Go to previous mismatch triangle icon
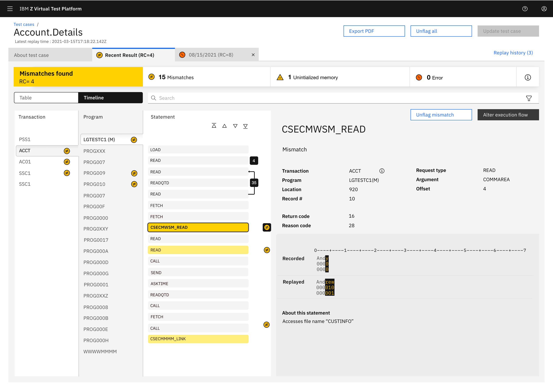This screenshot has width=553, height=392. coord(225,126)
